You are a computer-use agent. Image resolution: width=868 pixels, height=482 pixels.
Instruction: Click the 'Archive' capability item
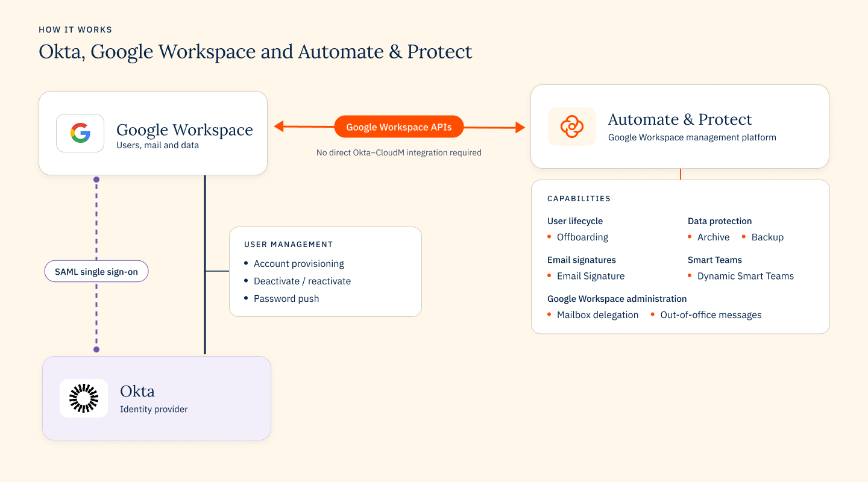point(713,237)
